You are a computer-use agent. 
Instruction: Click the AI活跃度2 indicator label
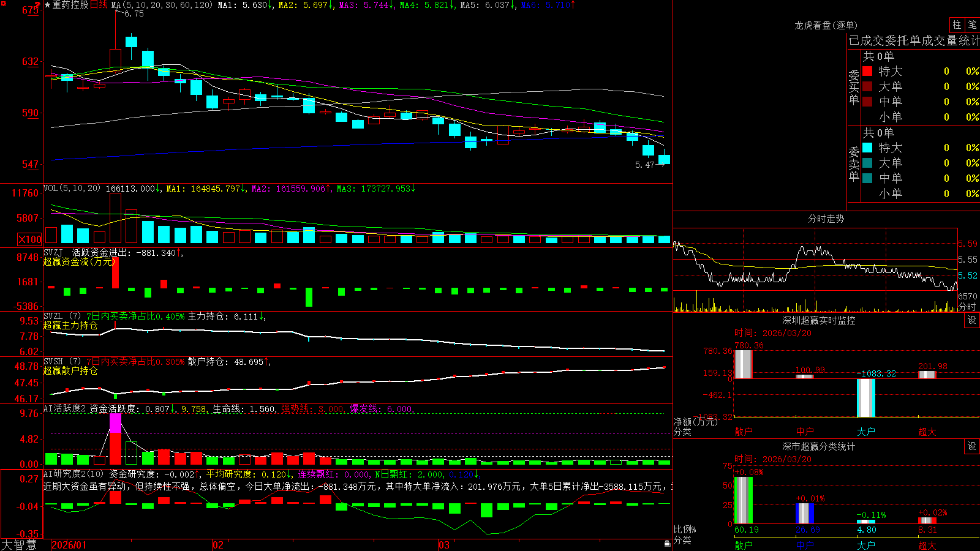pyautogui.click(x=65, y=409)
